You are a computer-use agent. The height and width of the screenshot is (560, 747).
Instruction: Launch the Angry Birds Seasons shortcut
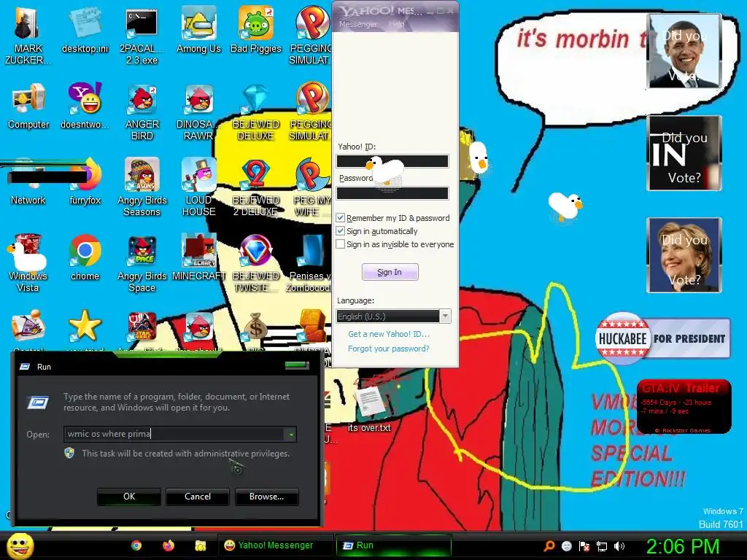click(142, 187)
